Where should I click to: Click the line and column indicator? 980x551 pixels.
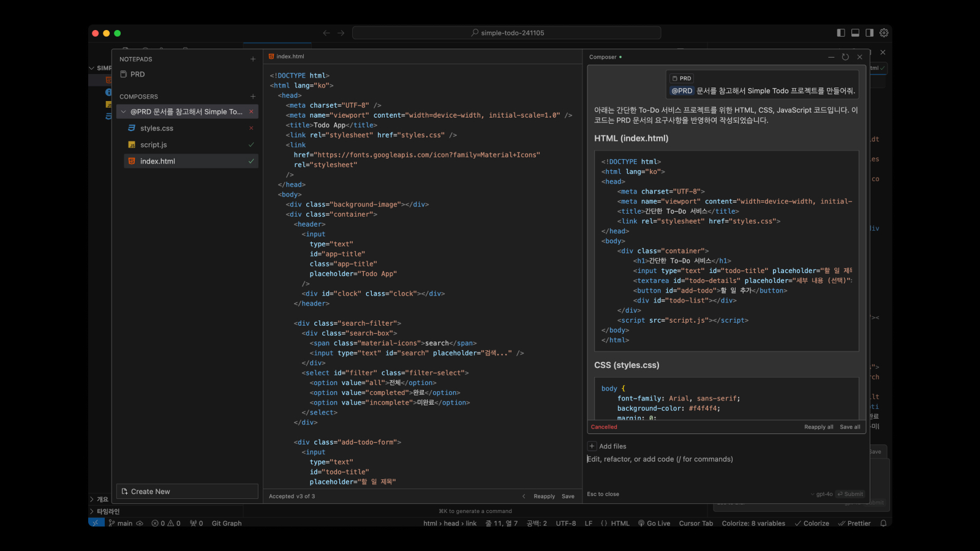point(502,523)
